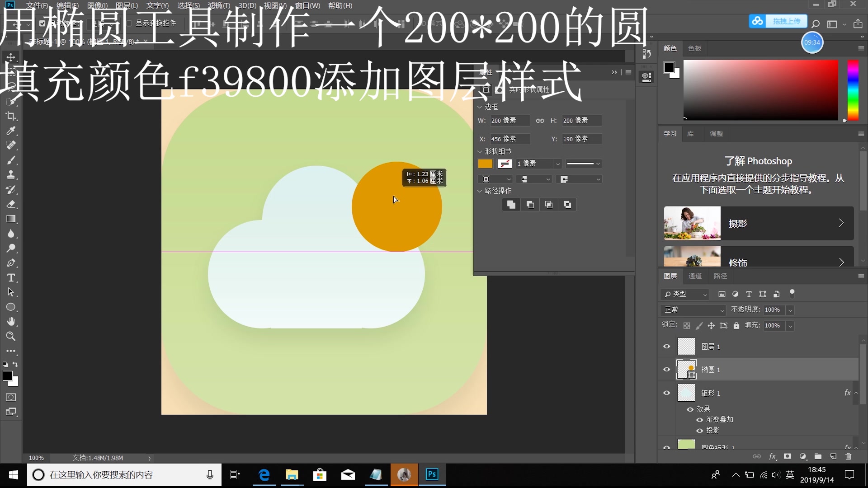Image resolution: width=868 pixels, height=488 pixels.
Task: Click the W width field 200 像素
Action: coord(510,121)
